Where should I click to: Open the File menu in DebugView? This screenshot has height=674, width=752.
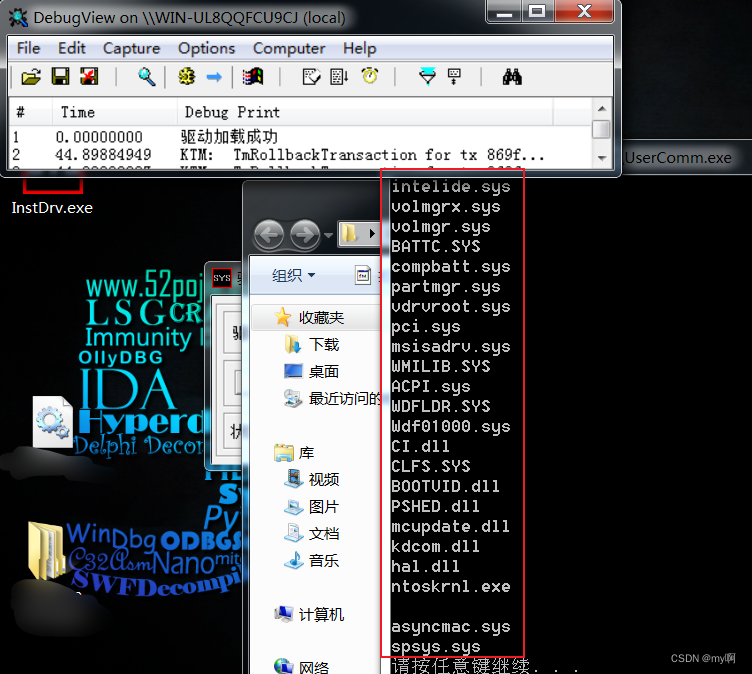pos(28,48)
